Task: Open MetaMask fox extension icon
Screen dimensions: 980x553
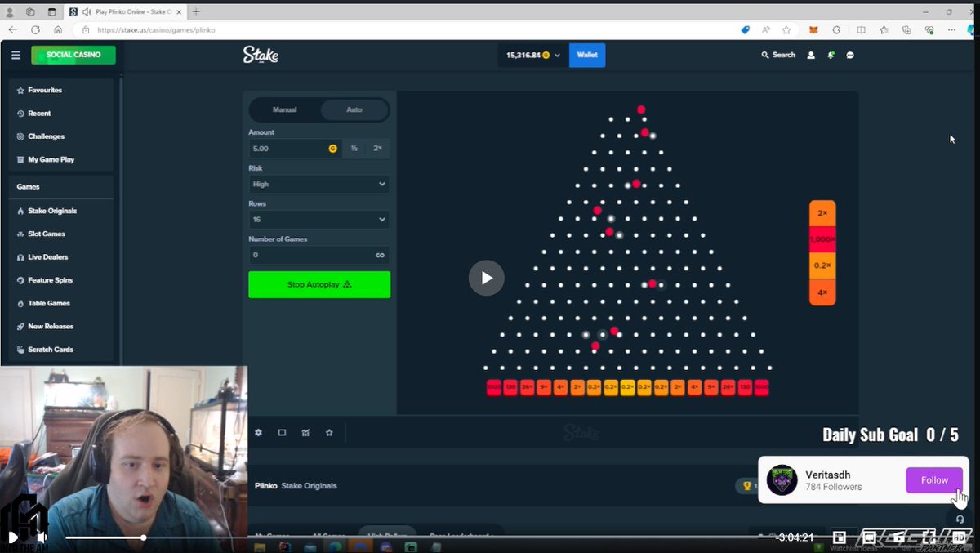Action: click(813, 29)
